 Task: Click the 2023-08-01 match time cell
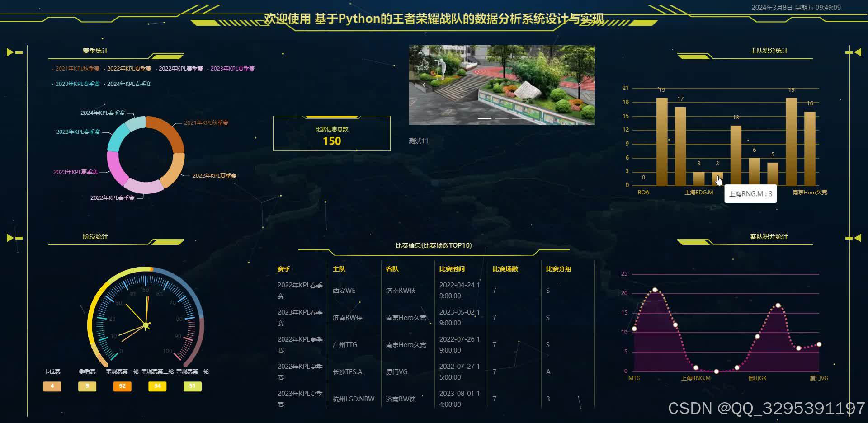[460, 399]
